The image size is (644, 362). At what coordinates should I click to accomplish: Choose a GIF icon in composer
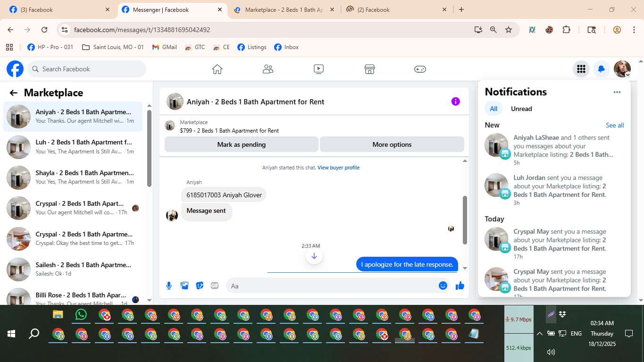215,286
